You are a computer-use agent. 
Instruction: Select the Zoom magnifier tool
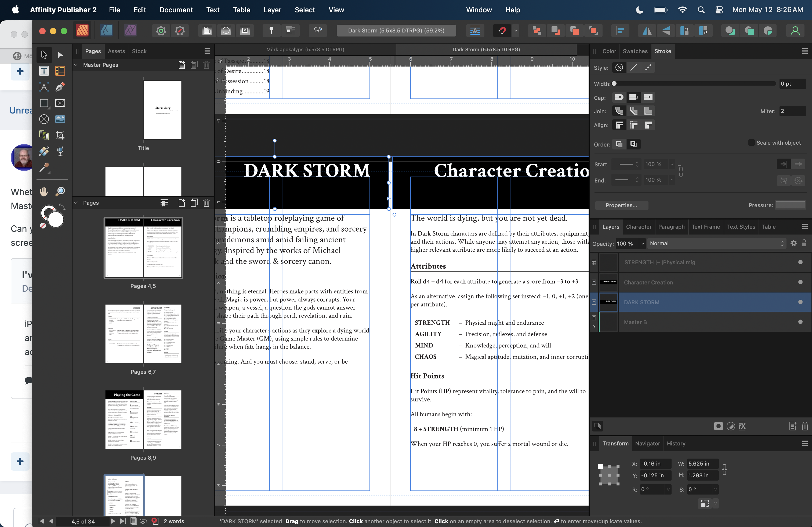60,191
